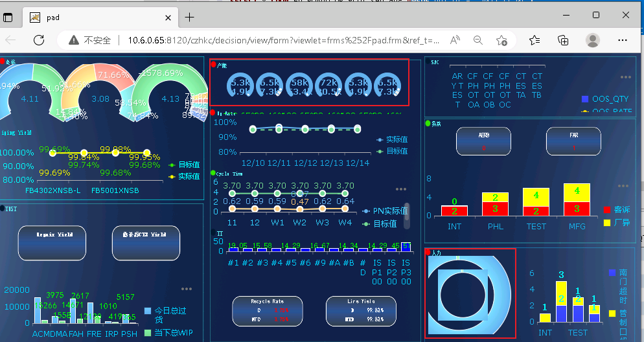The height and width of the screenshot is (342, 644).
Task: Open the favorites list
Action: [x=535, y=40]
